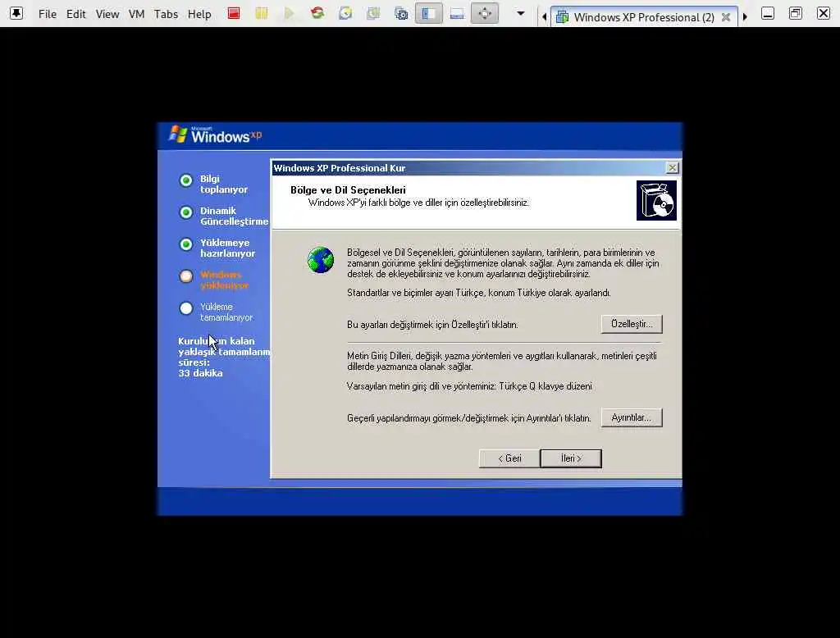The height and width of the screenshot is (638, 840).
Task: Click the Bölge ve Dil Seçenekleri heading
Action: tap(348, 190)
